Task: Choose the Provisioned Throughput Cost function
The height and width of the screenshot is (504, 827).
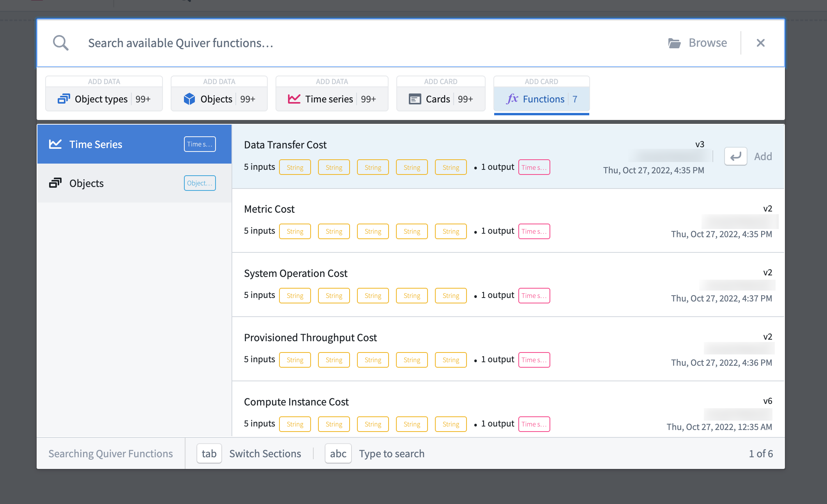Action: tap(508, 349)
